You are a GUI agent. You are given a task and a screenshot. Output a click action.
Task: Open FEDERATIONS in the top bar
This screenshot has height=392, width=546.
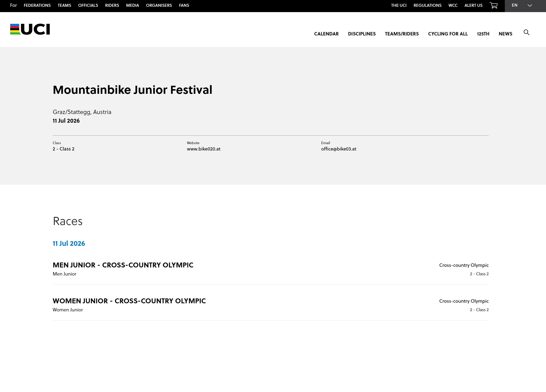pyautogui.click(x=37, y=5)
